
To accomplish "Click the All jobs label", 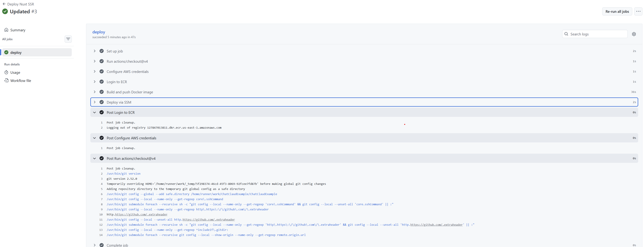I will 8,39.
